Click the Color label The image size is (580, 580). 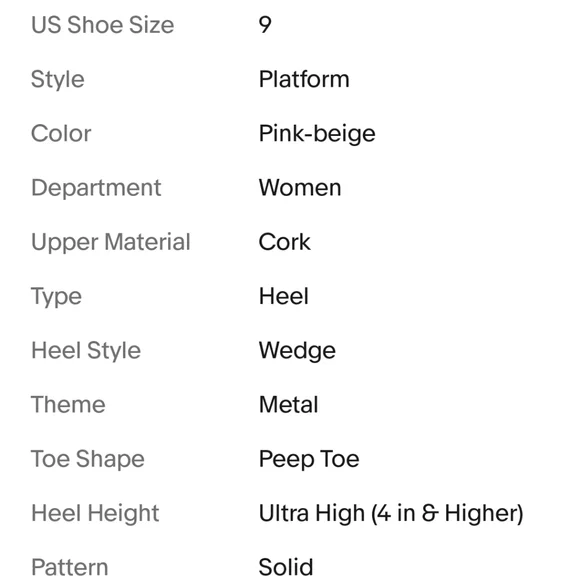(x=61, y=134)
